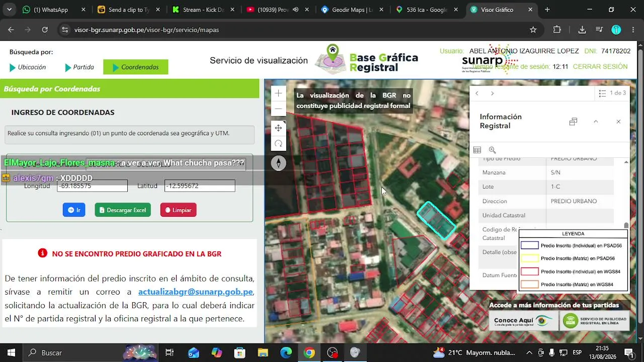Show hidden system tray icons

click(530, 352)
